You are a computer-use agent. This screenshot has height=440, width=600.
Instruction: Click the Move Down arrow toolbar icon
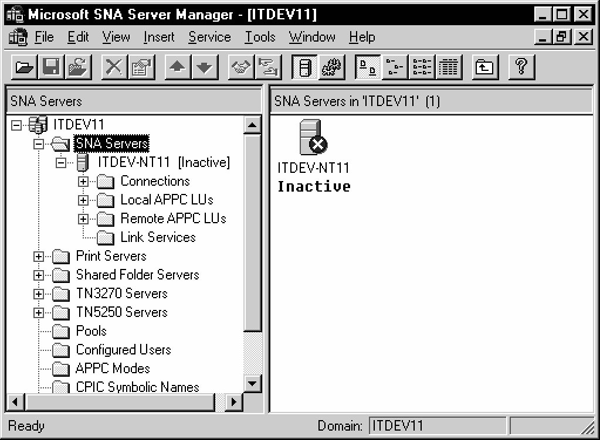[x=204, y=68]
